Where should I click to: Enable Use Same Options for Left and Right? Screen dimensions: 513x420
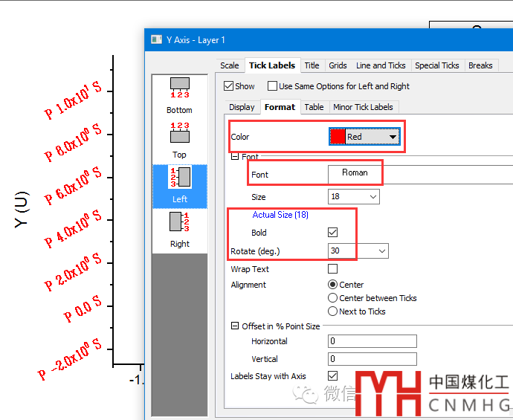point(272,86)
